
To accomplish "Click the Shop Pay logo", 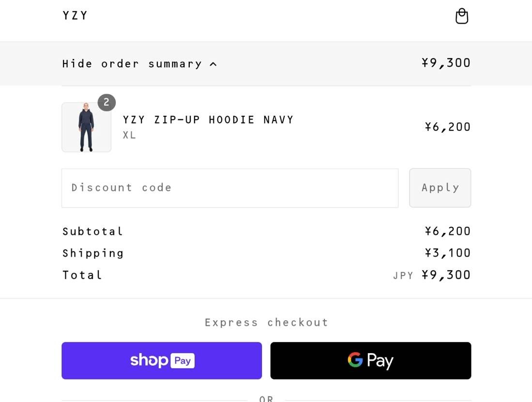I will click(162, 360).
